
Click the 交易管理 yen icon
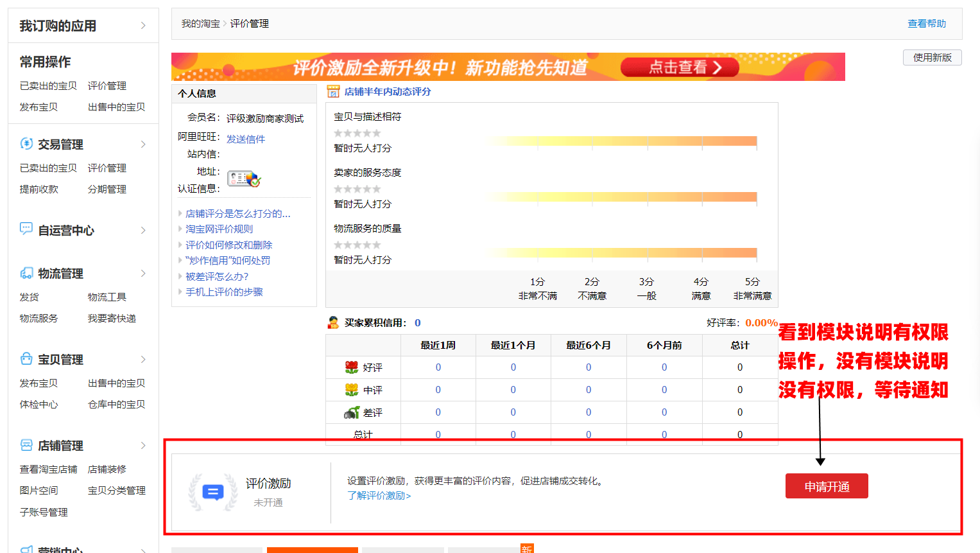(x=26, y=144)
